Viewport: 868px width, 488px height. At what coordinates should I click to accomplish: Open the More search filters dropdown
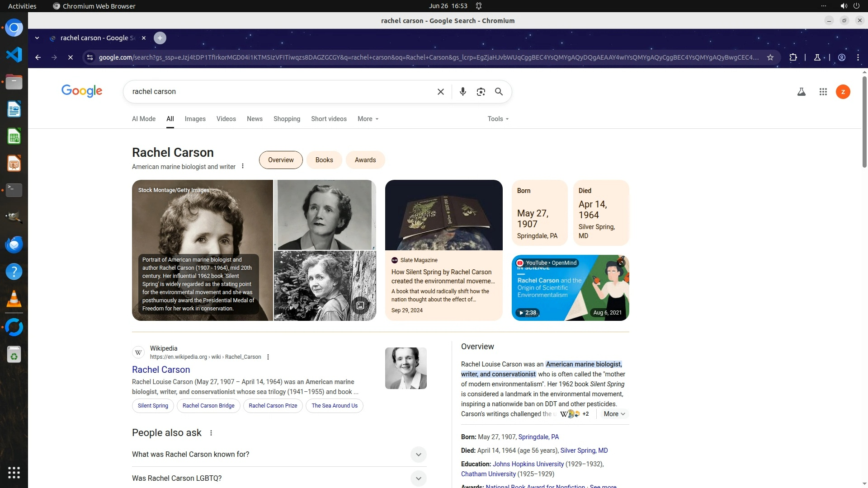pos(368,119)
